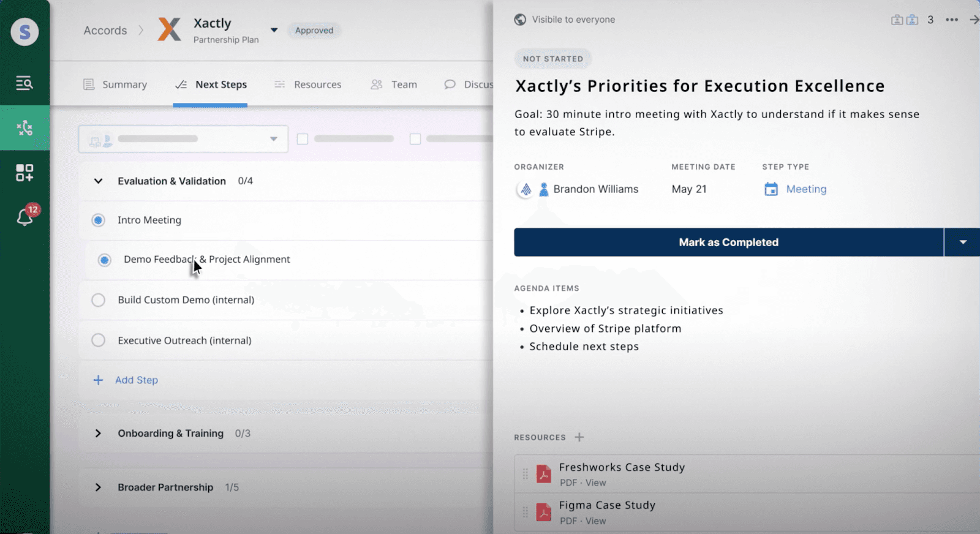Grab the Freshworks row drag handle

coord(525,474)
